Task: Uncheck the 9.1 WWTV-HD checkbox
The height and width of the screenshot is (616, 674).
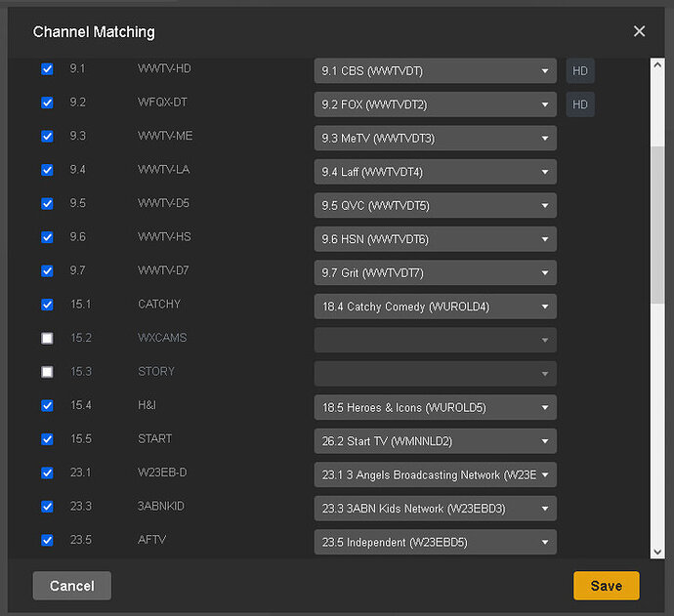Action: (47, 68)
